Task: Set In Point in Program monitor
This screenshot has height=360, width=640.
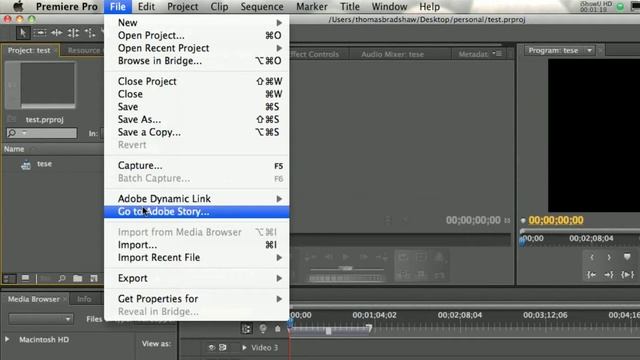Action: click(591, 257)
